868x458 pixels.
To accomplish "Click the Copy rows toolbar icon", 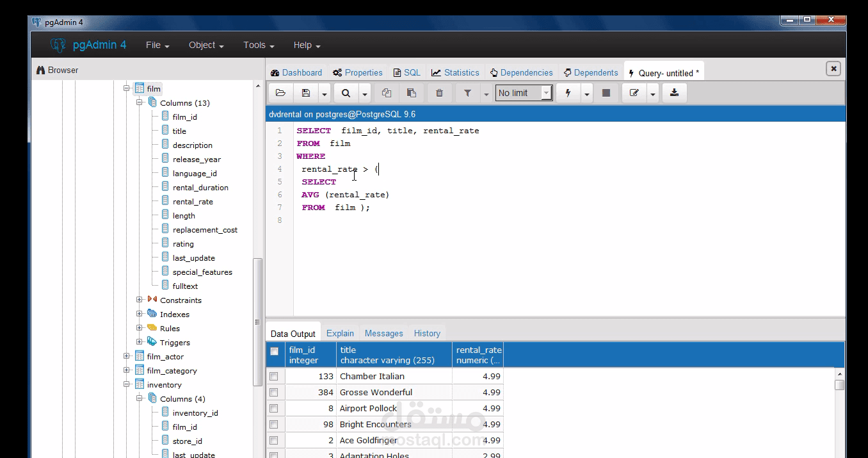I will point(386,93).
